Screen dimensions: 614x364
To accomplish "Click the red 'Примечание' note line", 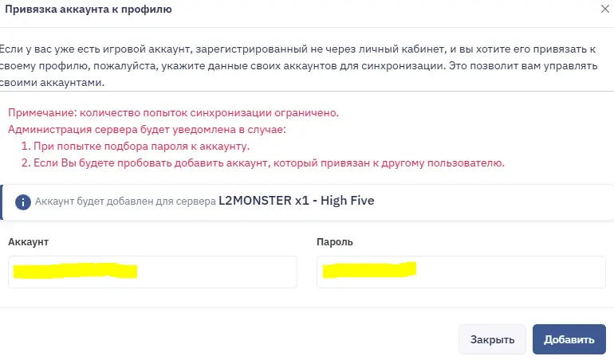I will (174, 112).
